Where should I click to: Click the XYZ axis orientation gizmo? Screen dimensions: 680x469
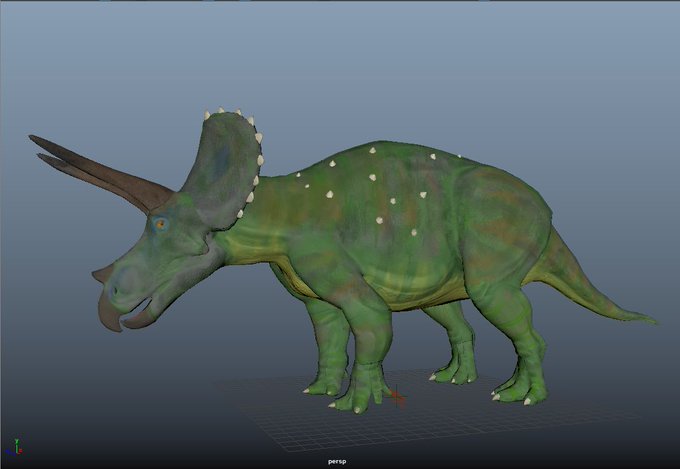click(x=14, y=447)
